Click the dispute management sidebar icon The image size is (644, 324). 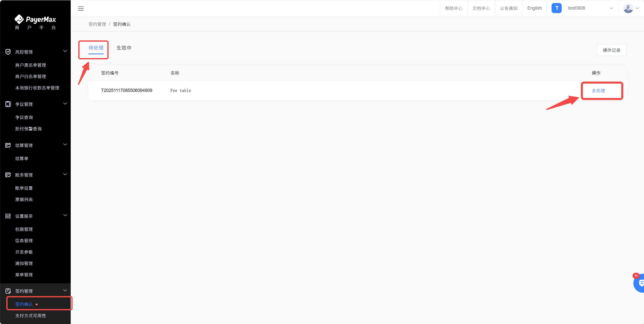[8, 104]
